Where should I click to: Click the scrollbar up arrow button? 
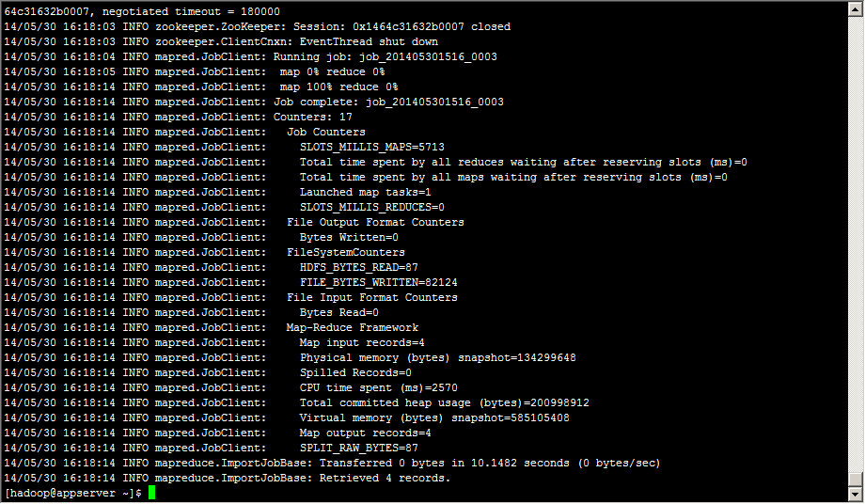856,9
